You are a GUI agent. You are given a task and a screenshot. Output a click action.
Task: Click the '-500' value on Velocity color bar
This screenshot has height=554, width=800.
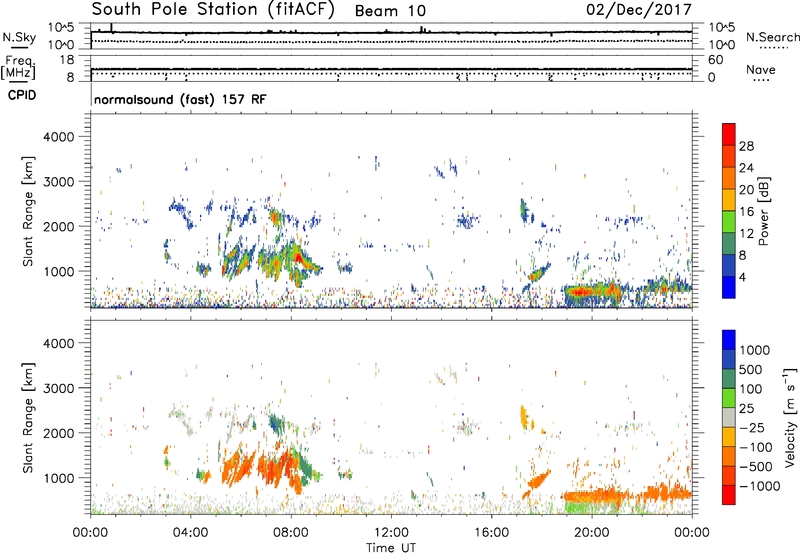pyautogui.click(x=756, y=467)
